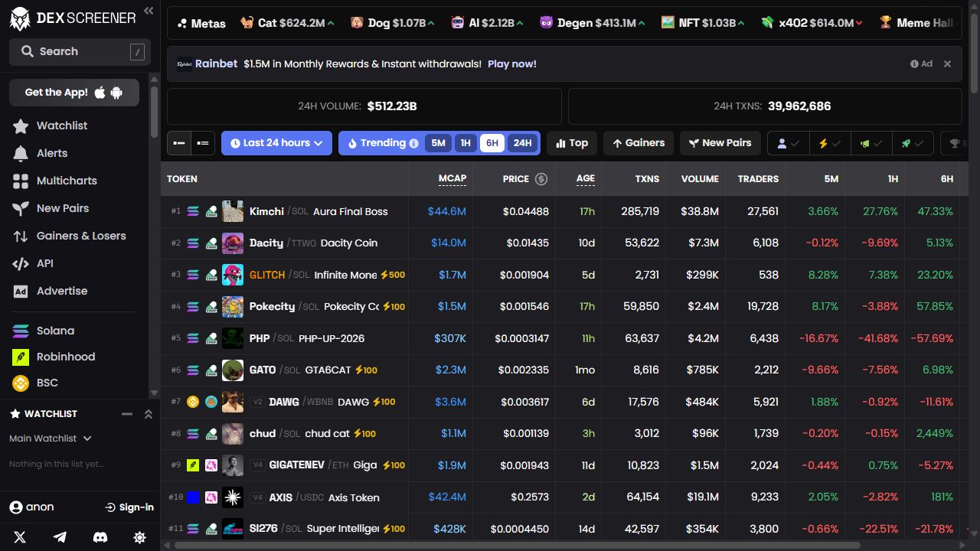Open the Discord icon in sidebar footer
The height and width of the screenshot is (551, 980).
point(100,537)
